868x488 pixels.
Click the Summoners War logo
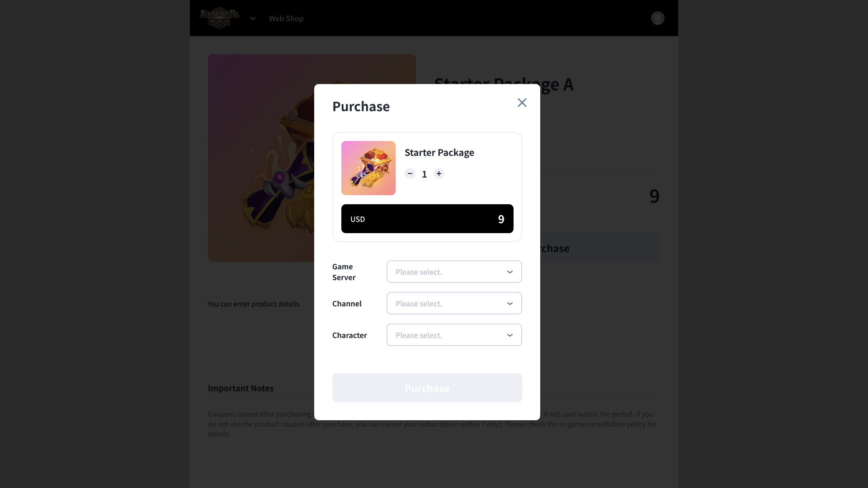pyautogui.click(x=220, y=18)
